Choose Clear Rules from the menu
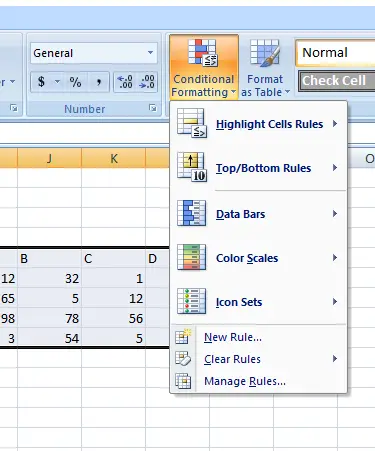Screen dimensions: 375x451 tap(258, 359)
